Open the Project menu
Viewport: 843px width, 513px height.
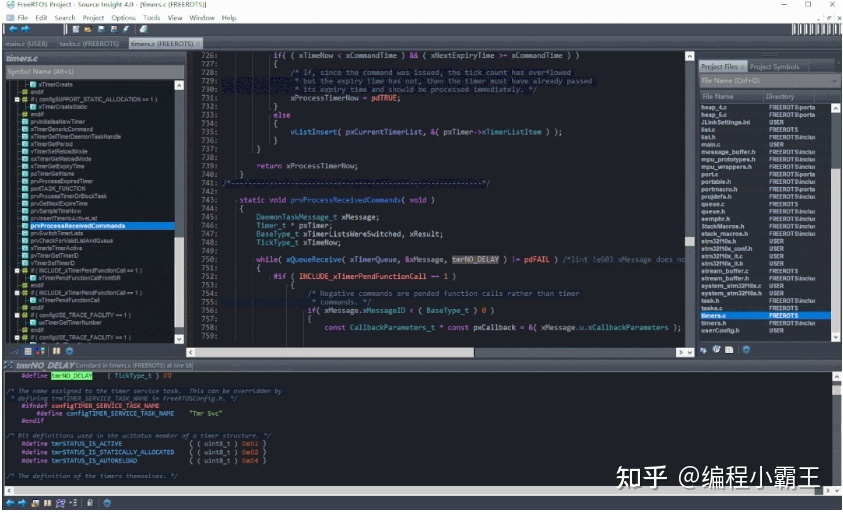coord(93,18)
